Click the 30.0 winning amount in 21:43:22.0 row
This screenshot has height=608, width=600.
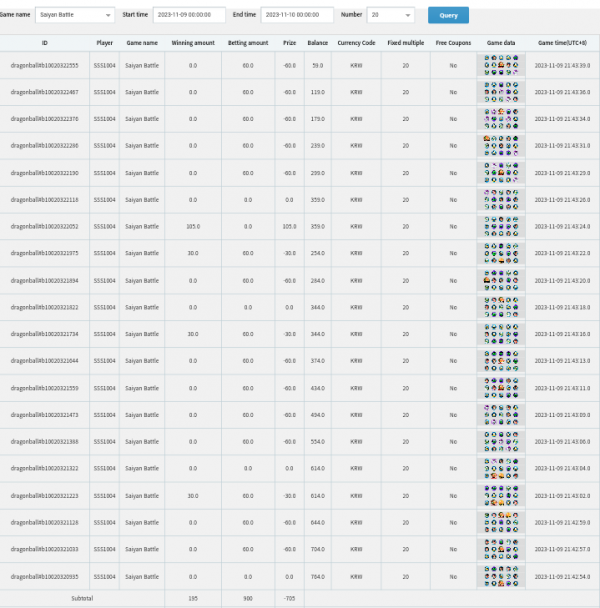click(193, 253)
